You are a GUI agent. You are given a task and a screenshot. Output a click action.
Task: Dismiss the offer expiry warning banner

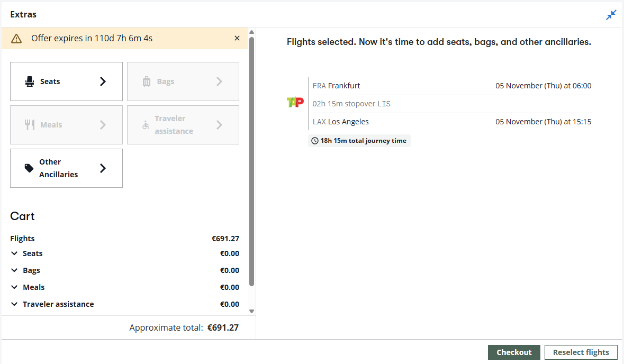(x=237, y=38)
